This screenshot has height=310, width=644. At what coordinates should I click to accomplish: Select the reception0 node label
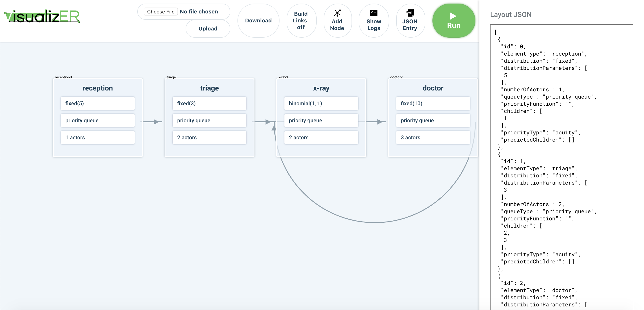click(x=64, y=77)
